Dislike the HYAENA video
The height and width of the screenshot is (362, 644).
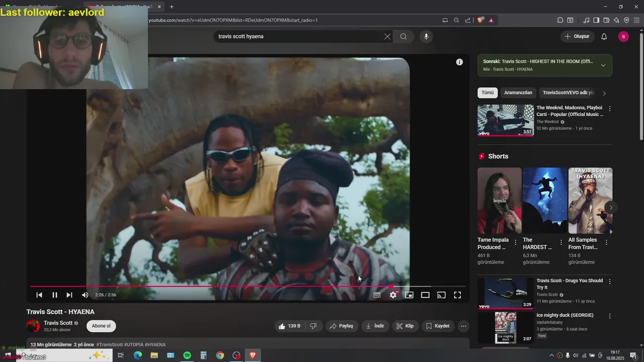click(313, 326)
